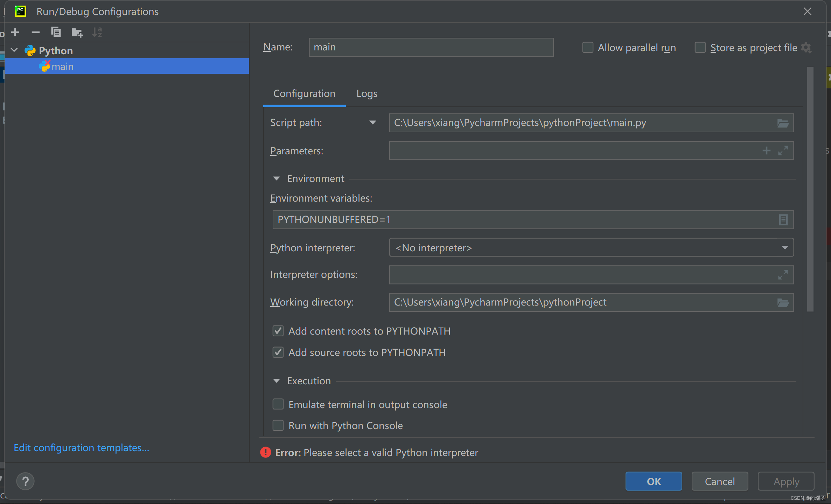Click the OK button
This screenshot has height=504, width=831.
pyautogui.click(x=654, y=481)
